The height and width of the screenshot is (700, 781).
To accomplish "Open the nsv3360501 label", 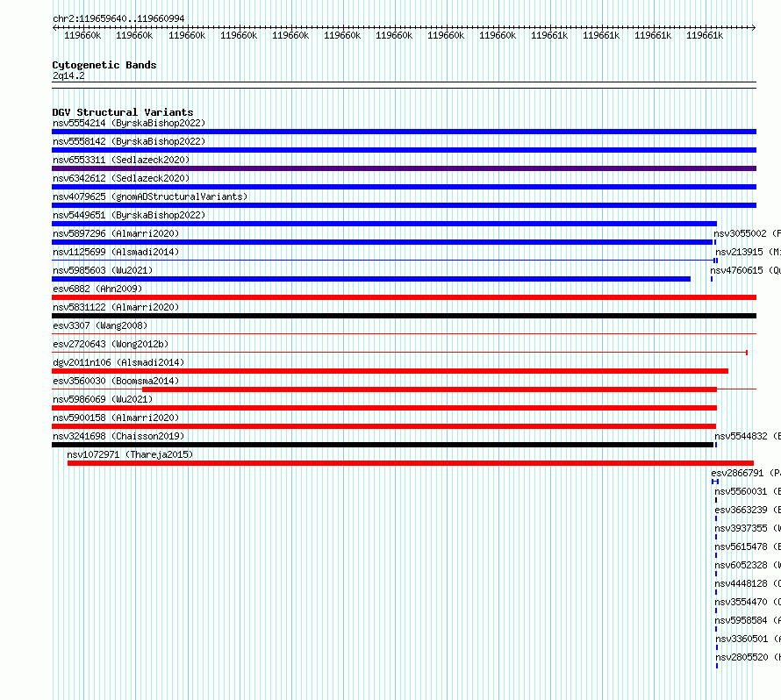I will (748, 639).
